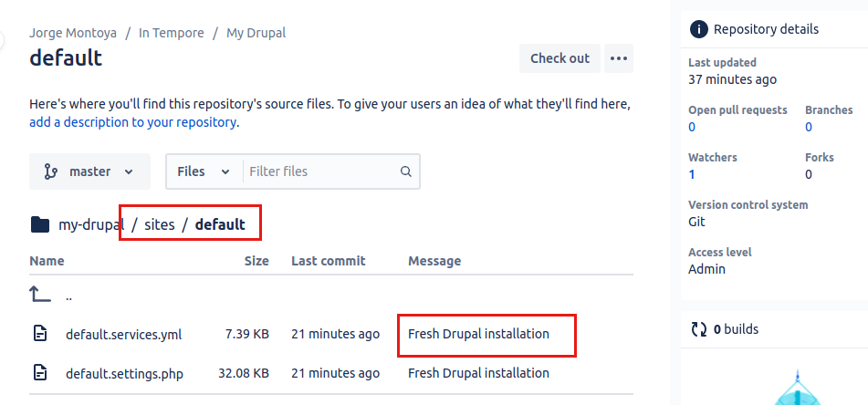Screen dimensions: 868x405
Task: Click the repository details info icon
Action: [x=699, y=29]
